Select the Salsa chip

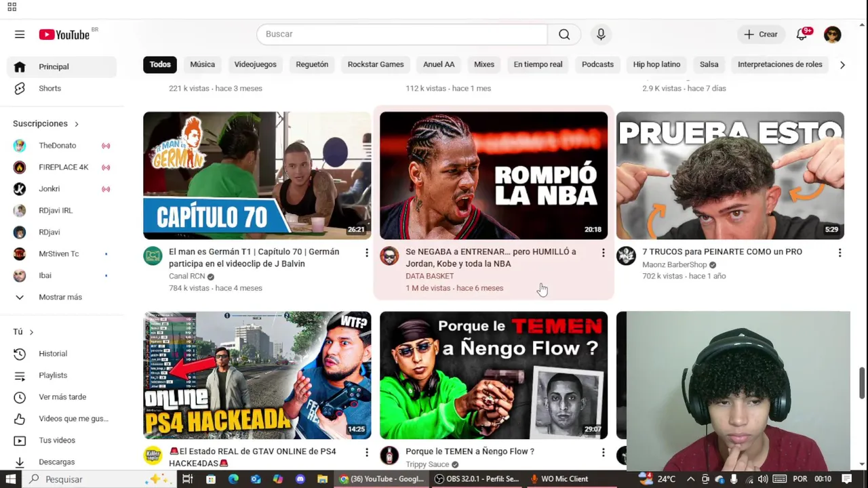pos(709,64)
